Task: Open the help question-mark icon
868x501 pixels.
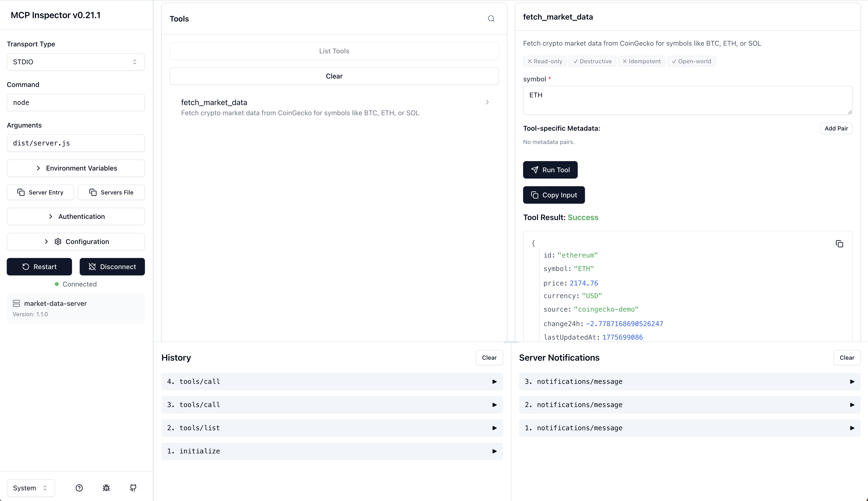Action: pyautogui.click(x=79, y=488)
